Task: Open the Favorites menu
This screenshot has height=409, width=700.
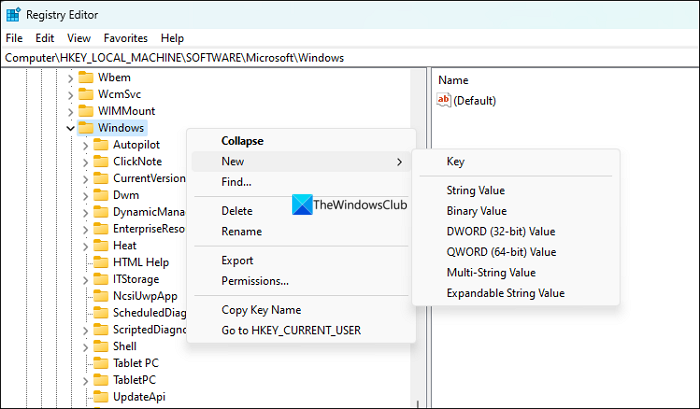Action: [125, 38]
